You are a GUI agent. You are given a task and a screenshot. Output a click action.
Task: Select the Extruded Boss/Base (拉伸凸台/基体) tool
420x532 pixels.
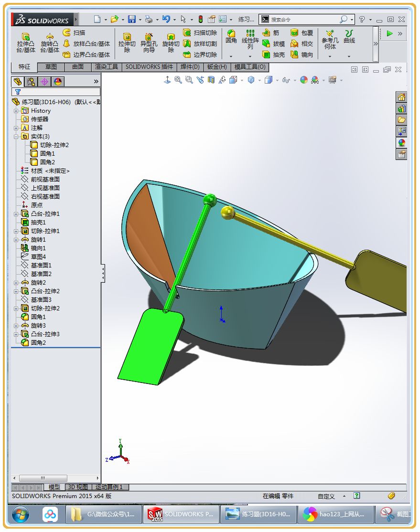tap(26, 43)
